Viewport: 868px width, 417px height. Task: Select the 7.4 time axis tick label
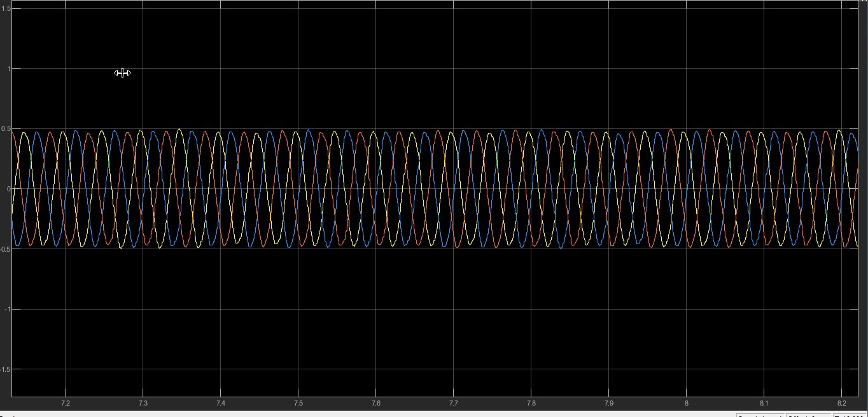(x=220, y=403)
